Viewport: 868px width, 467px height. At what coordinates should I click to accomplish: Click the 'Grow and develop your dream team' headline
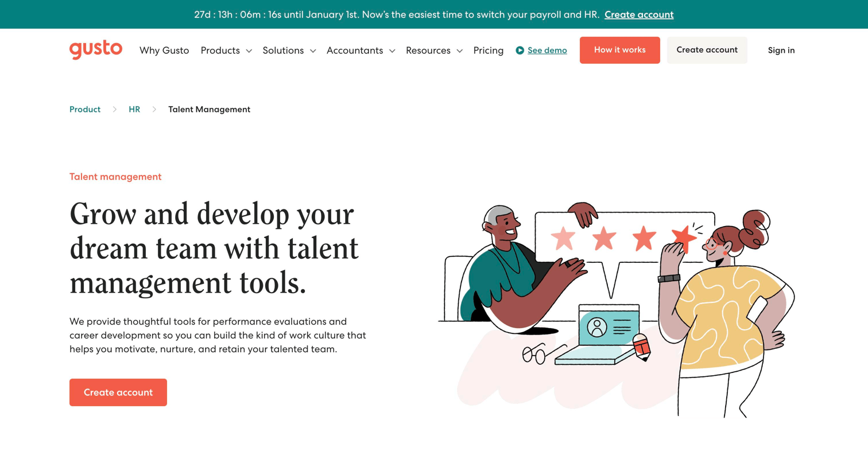tap(214, 248)
